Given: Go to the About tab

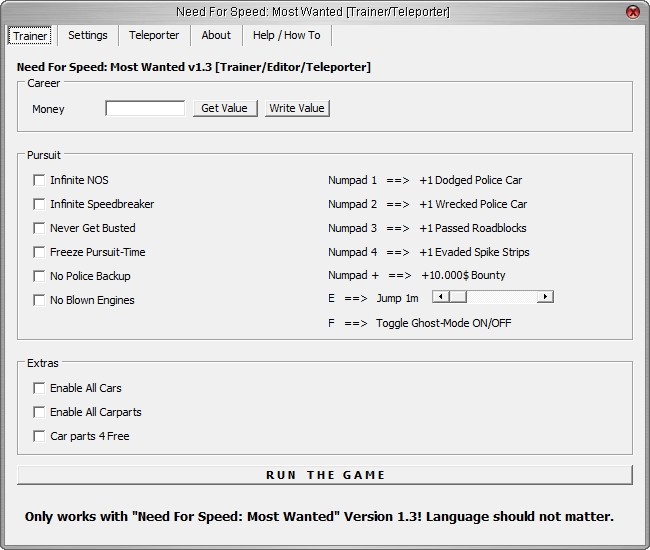Looking at the screenshot, I should tap(216, 35).
